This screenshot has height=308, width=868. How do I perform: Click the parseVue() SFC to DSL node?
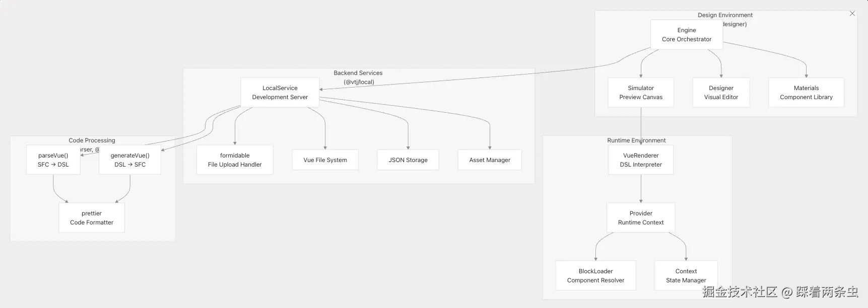pyautogui.click(x=53, y=160)
